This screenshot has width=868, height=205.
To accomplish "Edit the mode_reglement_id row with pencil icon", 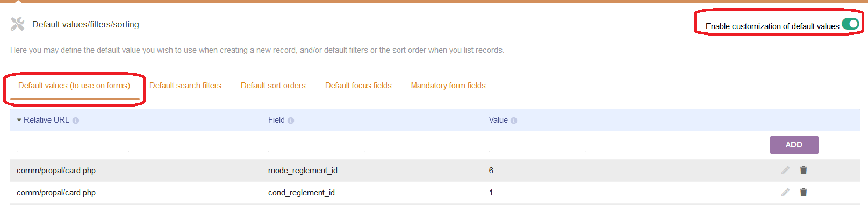I will coord(785,171).
